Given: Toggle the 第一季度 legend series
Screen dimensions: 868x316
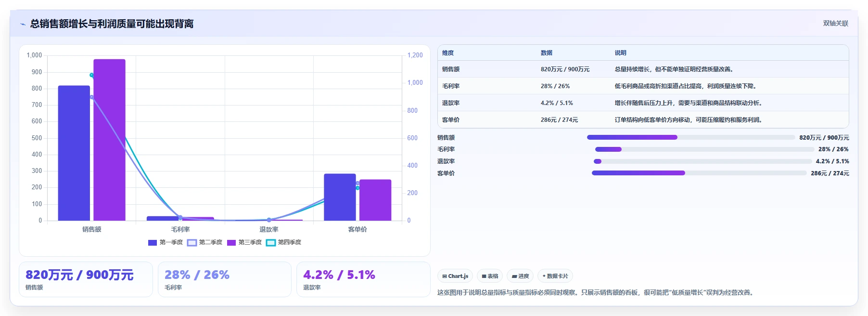Looking at the screenshot, I should [166, 242].
